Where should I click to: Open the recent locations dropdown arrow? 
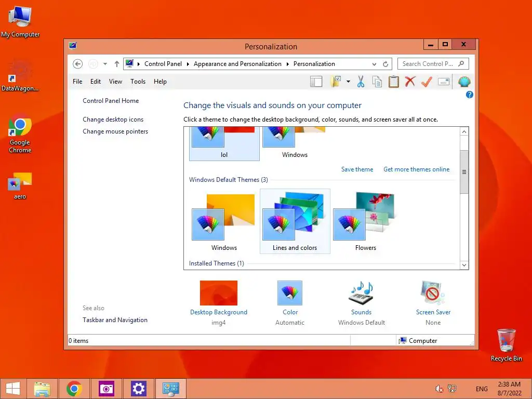click(105, 64)
